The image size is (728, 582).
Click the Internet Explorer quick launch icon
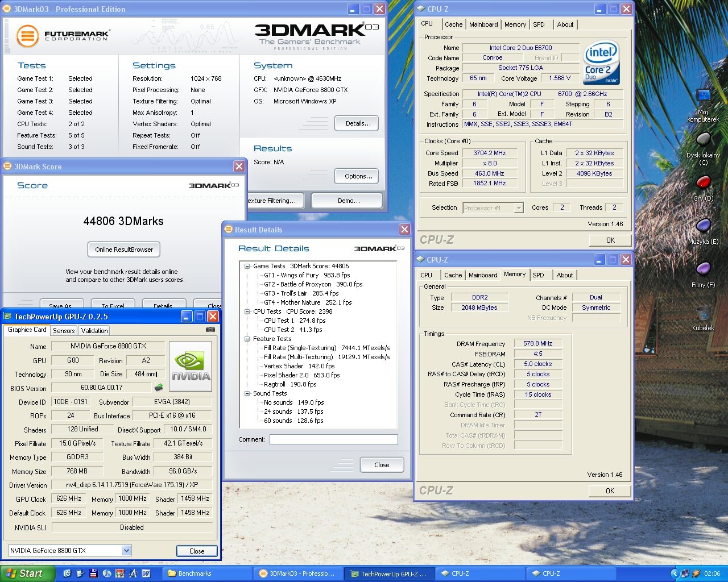[67, 573]
